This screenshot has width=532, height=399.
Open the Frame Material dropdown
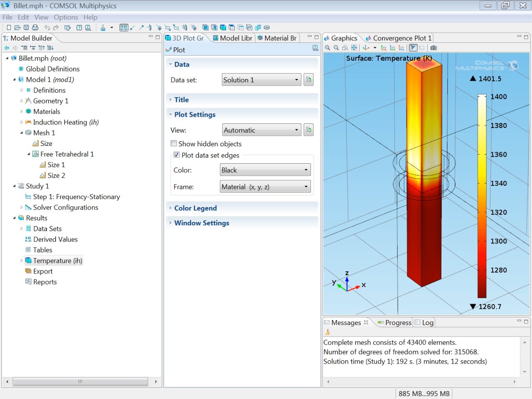coord(265,187)
